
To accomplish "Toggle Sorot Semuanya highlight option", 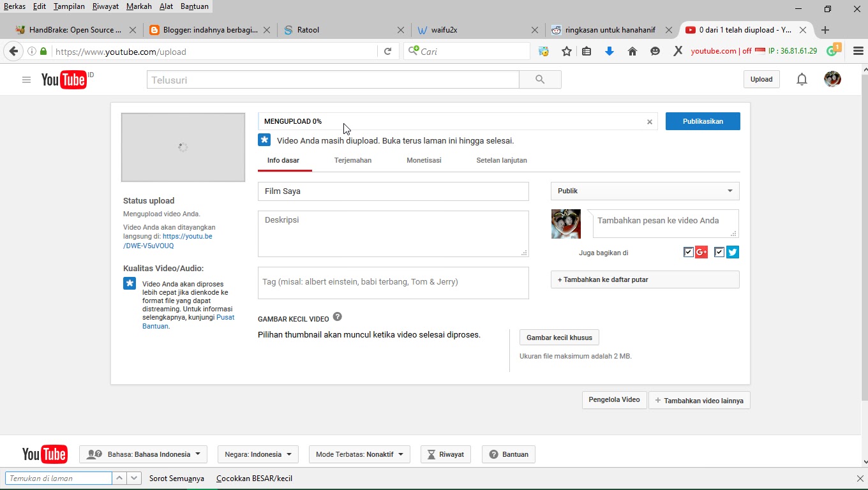I will [177, 478].
